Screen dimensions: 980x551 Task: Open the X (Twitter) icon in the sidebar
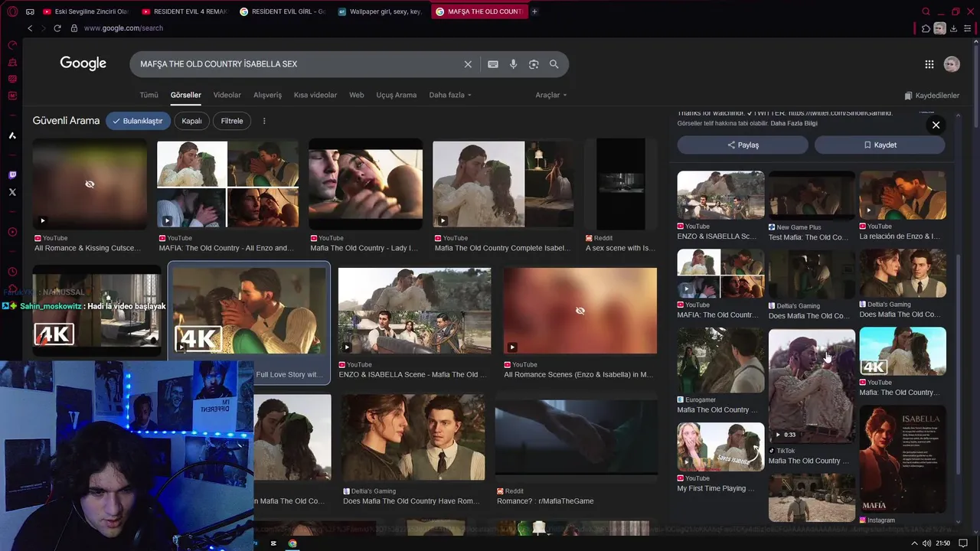[12, 192]
